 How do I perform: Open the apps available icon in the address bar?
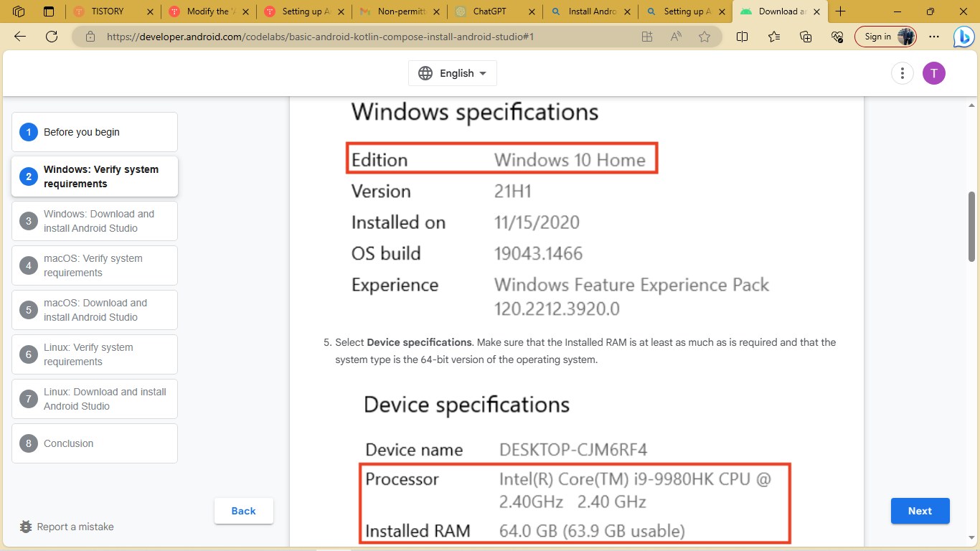[x=647, y=37]
